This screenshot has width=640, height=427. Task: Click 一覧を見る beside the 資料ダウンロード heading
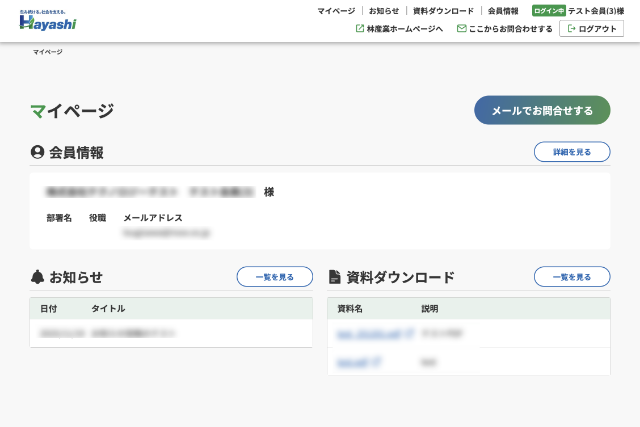(572, 277)
